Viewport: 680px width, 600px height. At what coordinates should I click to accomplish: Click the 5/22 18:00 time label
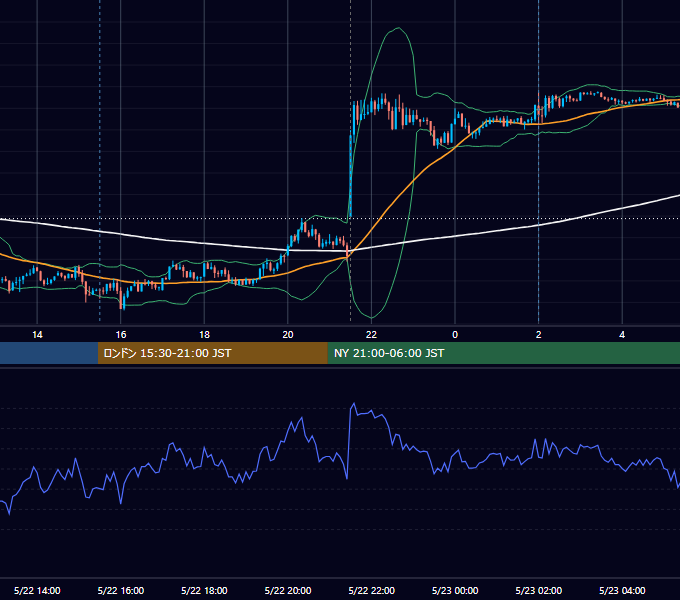tap(204, 590)
